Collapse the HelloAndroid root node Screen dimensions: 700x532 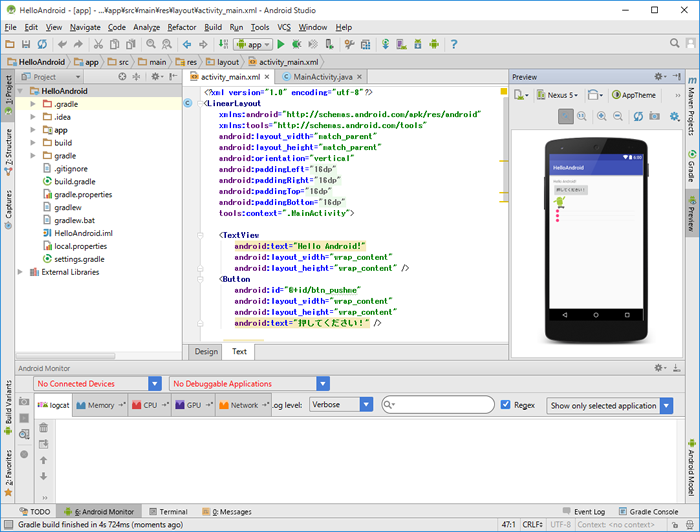(20, 91)
